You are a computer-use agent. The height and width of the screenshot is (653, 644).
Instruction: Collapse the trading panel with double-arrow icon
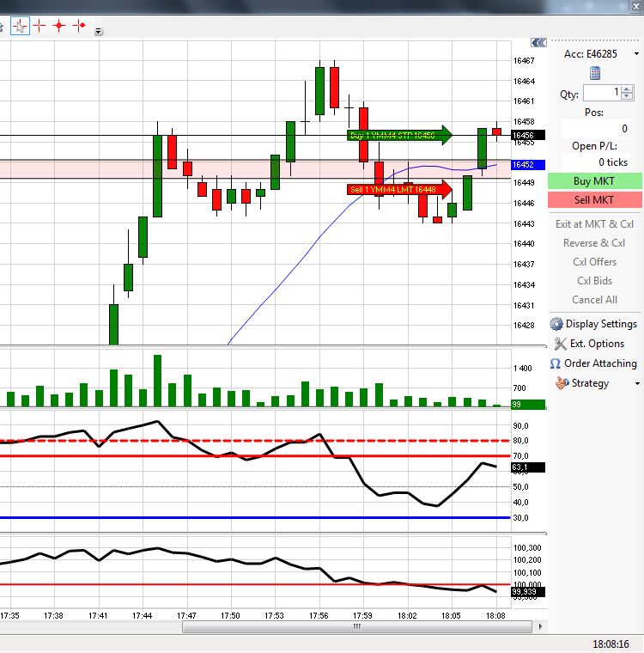538,42
